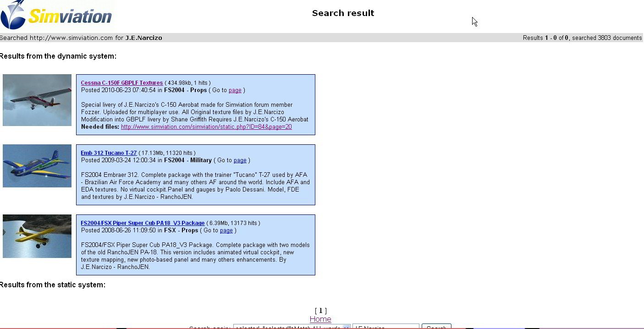Open the Cessna C-150F GBPLF Textures link
Screen dimensions: 644x329
pos(122,83)
